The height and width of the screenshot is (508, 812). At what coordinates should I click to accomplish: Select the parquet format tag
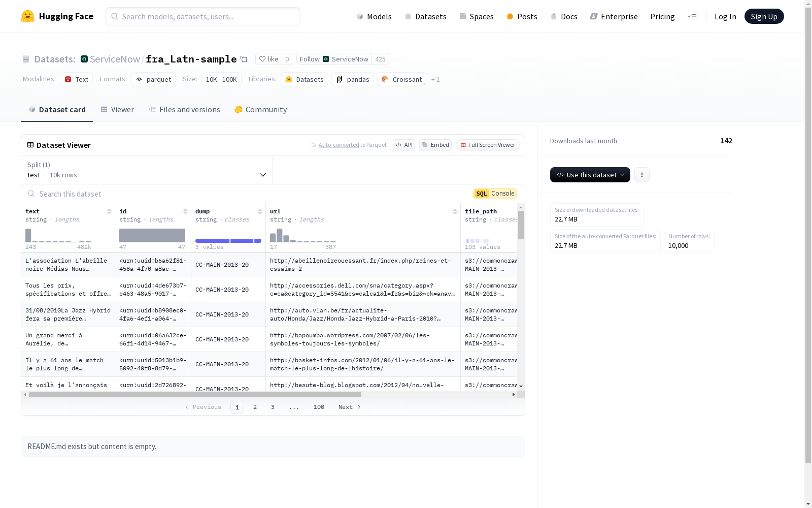point(153,79)
